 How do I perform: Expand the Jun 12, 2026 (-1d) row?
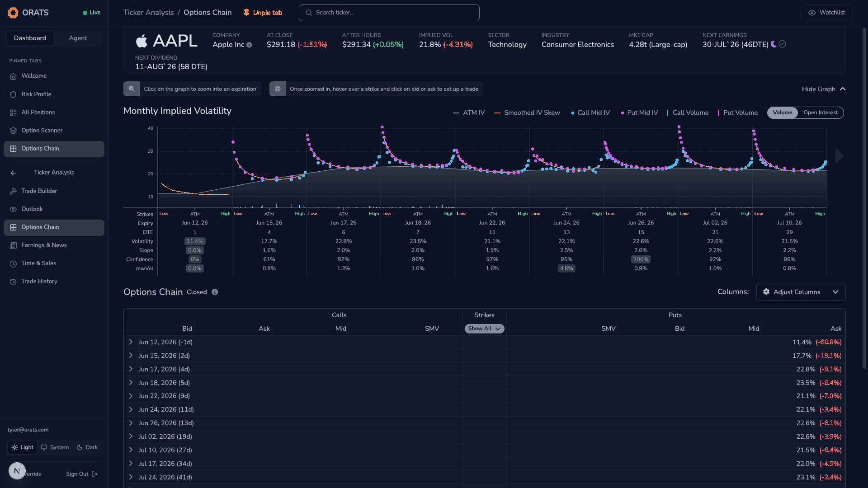tap(131, 342)
